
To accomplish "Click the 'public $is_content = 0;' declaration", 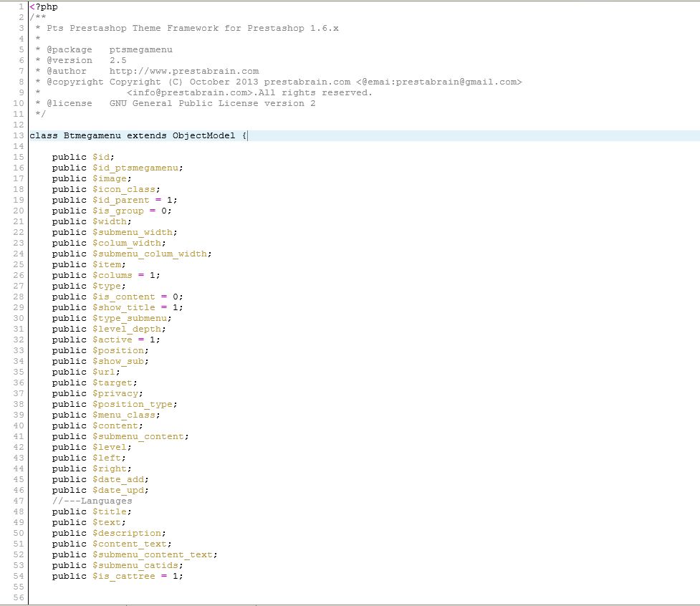I will (118, 297).
